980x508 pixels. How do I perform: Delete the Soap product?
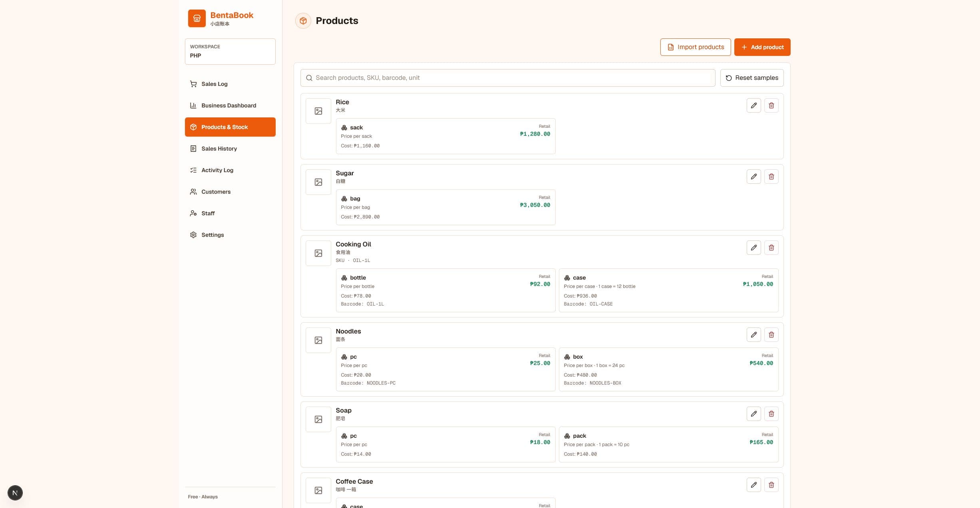(771, 414)
